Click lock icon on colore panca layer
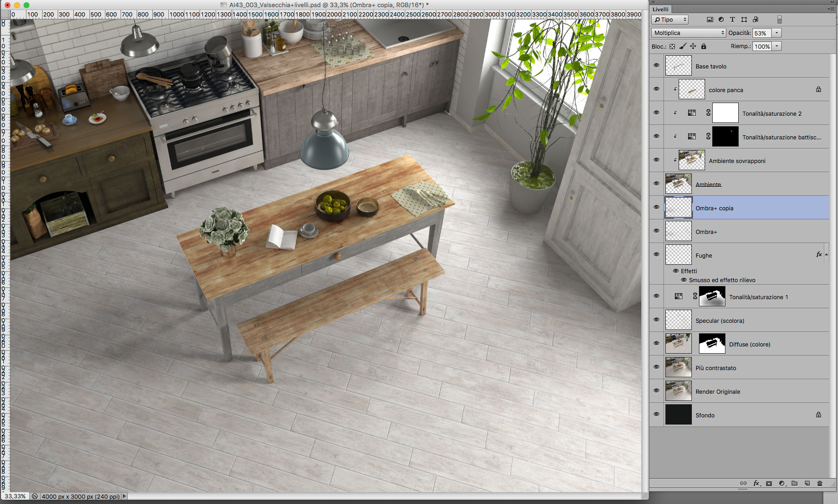The width and height of the screenshot is (838, 504). (x=819, y=89)
